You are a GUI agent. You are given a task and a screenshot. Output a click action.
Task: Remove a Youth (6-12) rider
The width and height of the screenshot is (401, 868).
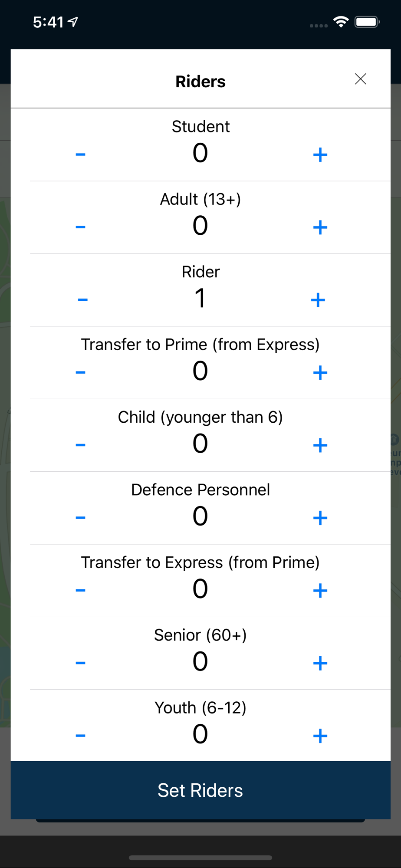pos(80,736)
